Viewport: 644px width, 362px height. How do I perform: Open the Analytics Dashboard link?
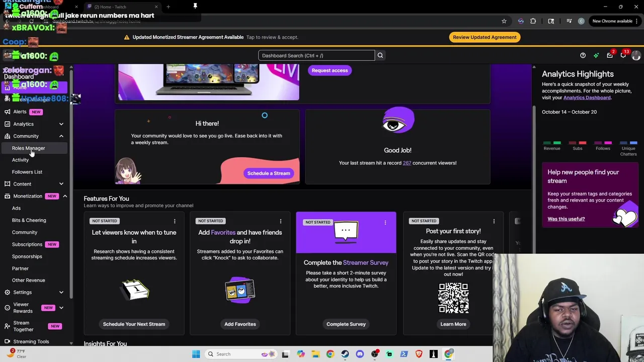coord(587,98)
